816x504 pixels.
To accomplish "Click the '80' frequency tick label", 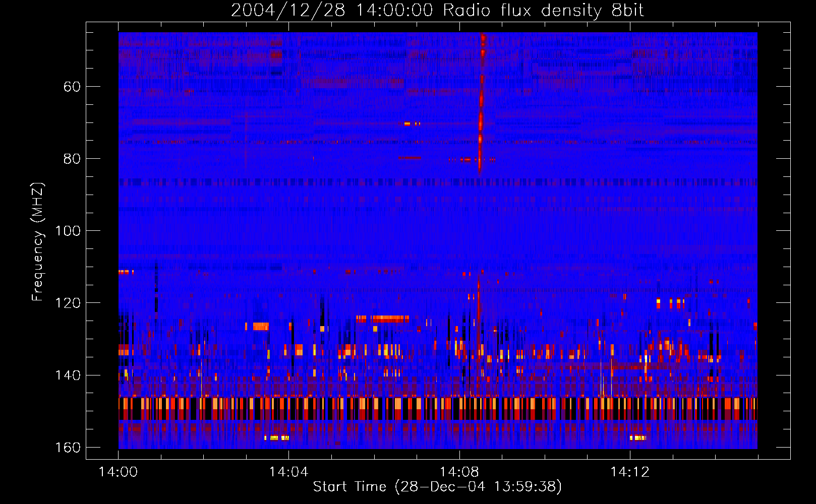I will [72, 159].
